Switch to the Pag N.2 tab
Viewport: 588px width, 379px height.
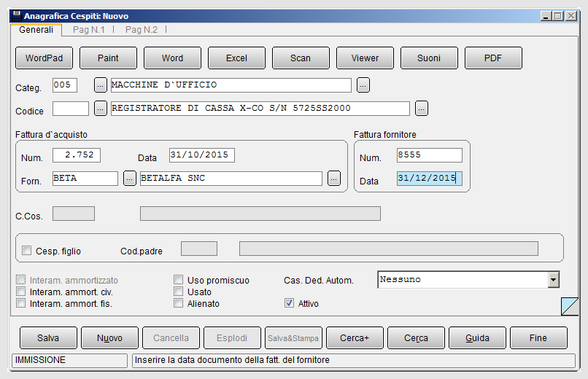(x=142, y=30)
